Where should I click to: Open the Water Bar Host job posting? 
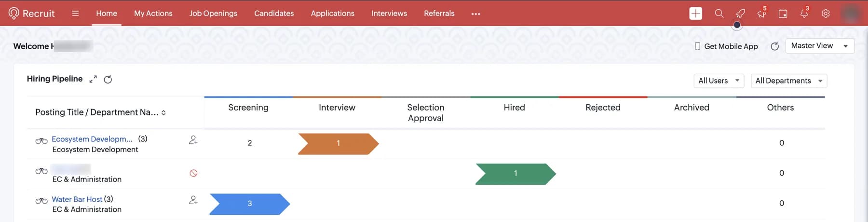[77, 199]
